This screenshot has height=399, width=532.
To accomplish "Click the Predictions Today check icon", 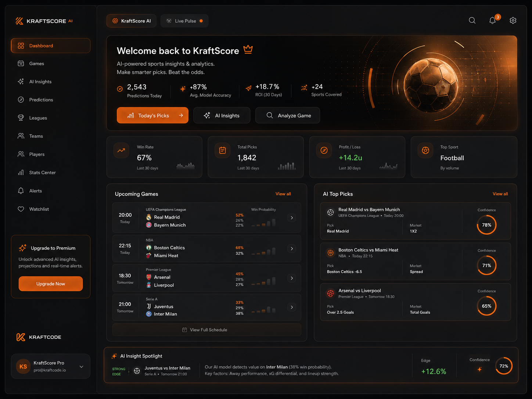I will tap(120, 89).
